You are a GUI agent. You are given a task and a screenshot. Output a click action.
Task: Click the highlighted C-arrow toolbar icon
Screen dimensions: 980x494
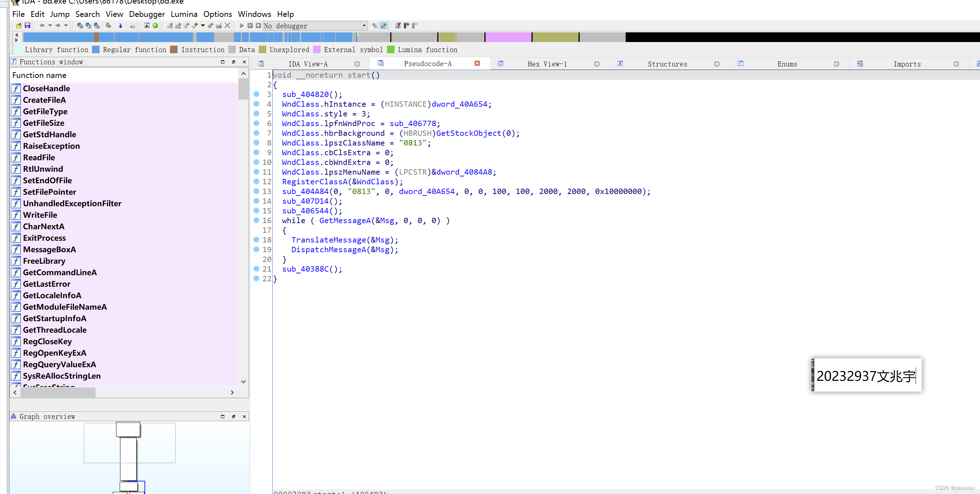(383, 26)
